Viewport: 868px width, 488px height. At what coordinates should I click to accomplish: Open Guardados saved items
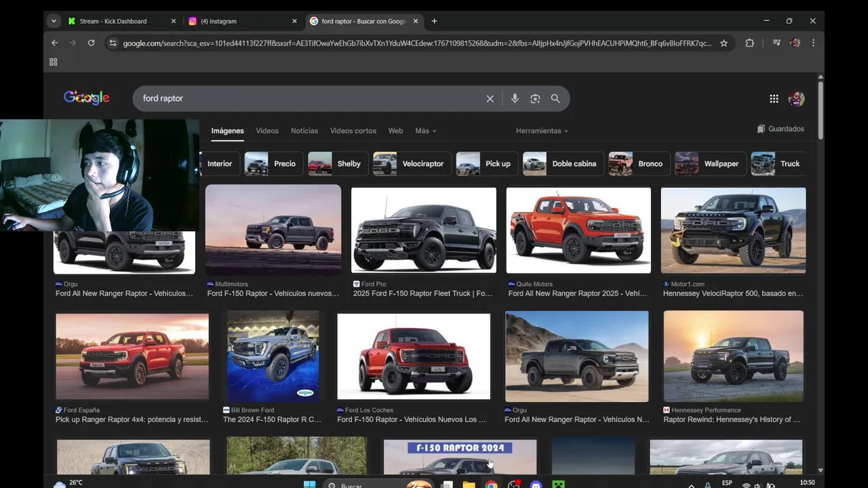[x=781, y=129]
